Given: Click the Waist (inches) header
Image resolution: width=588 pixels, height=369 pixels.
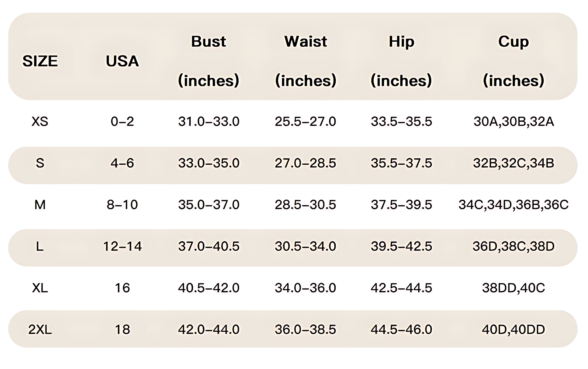Looking at the screenshot, I should click(x=305, y=61).
